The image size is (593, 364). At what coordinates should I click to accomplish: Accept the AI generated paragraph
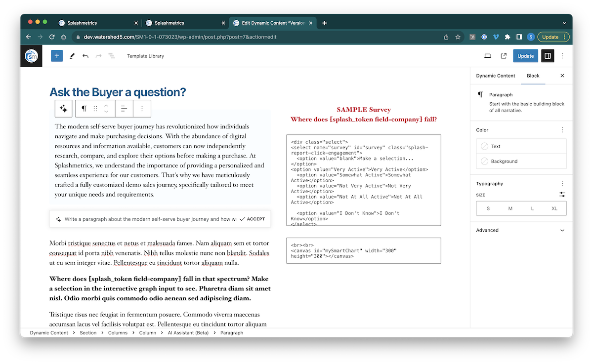pos(252,219)
